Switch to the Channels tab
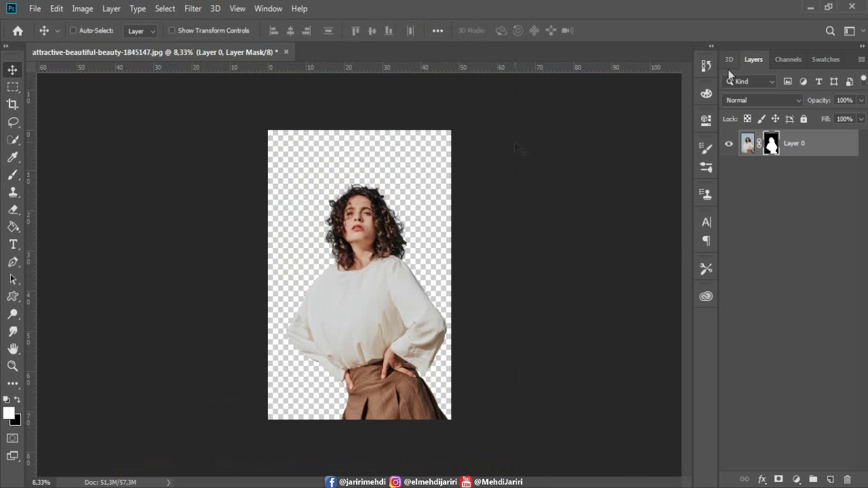The height and width of the screenshot is (488, 868). [788, 60]
